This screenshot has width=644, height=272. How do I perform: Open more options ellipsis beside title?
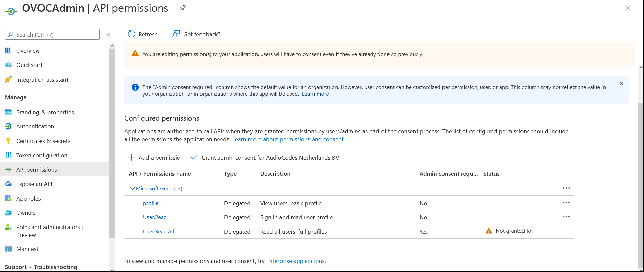coord(197,8)
